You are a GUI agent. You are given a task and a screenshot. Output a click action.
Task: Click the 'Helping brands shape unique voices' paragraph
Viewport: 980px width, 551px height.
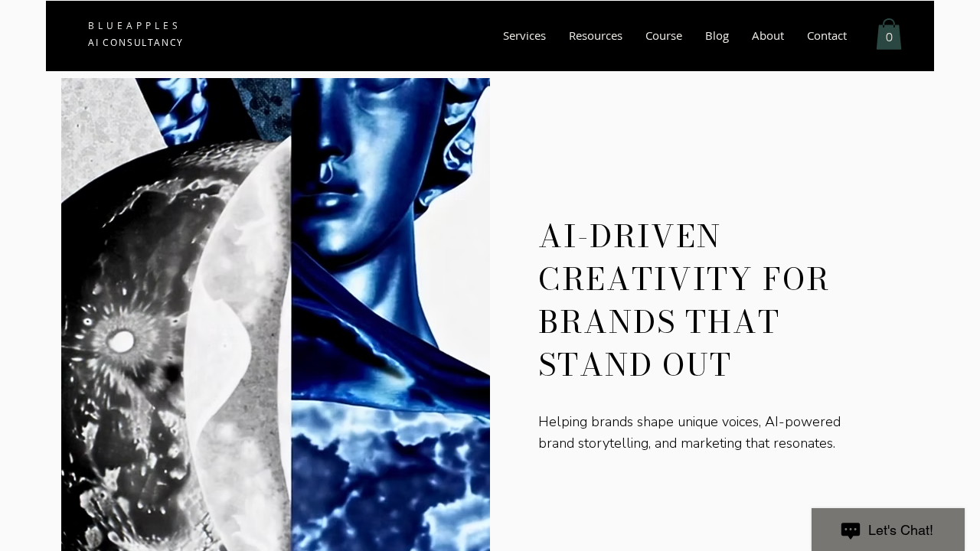point(689,432)
